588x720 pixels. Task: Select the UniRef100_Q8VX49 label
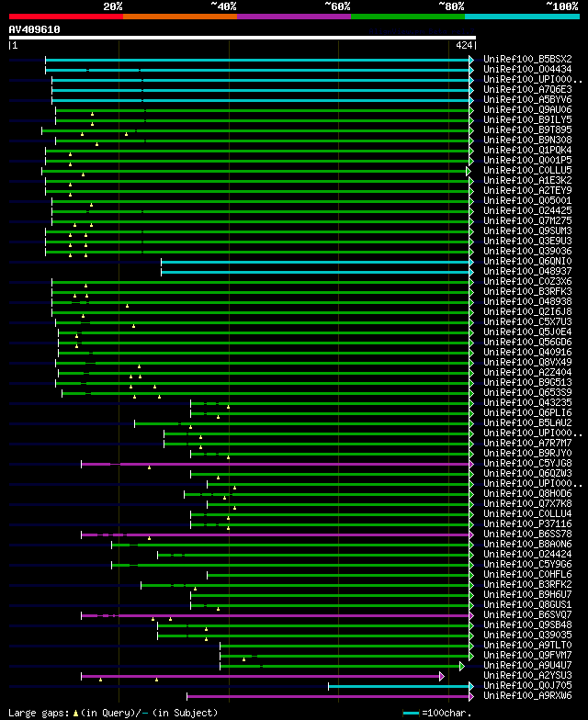pyautogui.click(x=527, y=362)
